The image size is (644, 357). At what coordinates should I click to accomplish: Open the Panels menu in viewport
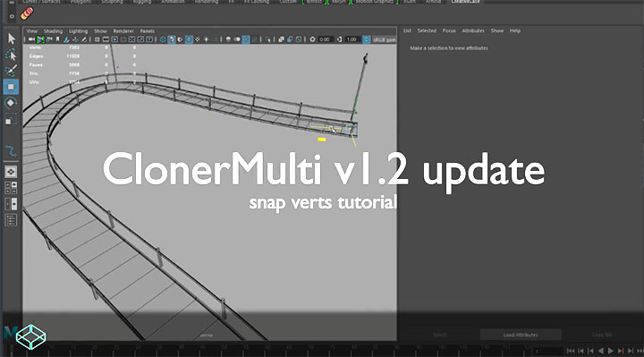point(147,31)
